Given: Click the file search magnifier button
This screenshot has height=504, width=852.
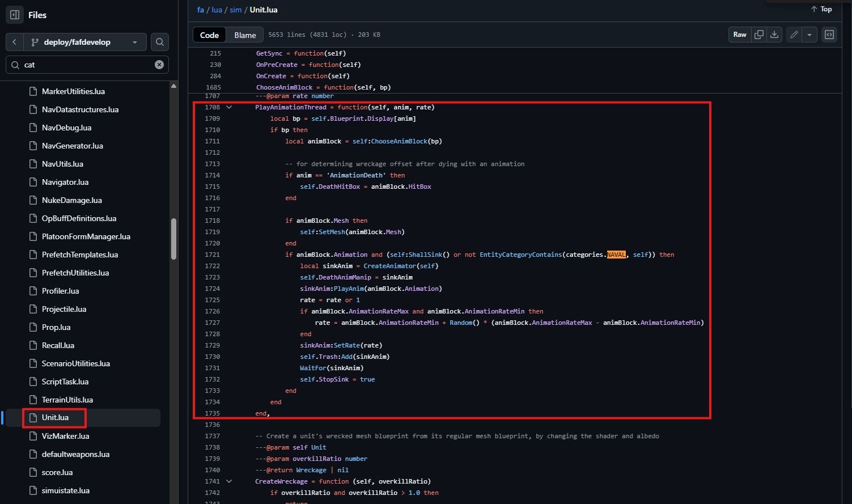Looking at the screenshot, I should click(160, 42).
